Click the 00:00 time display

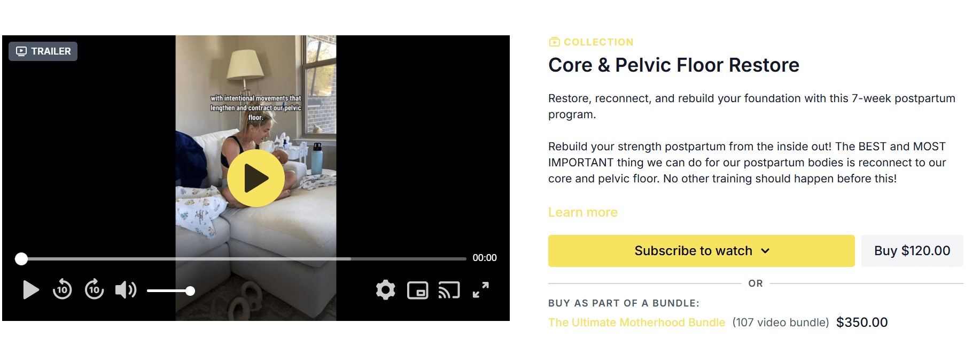coord(484,258)
